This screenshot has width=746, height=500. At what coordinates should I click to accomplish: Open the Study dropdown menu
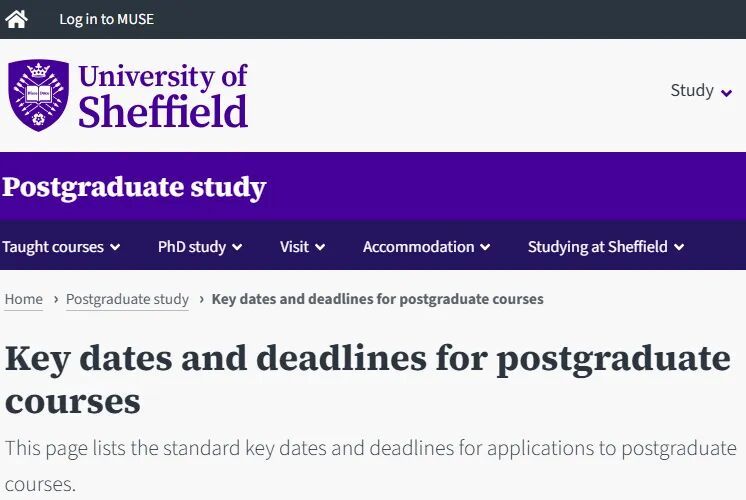pyautogui.click(x=692, y=91)
